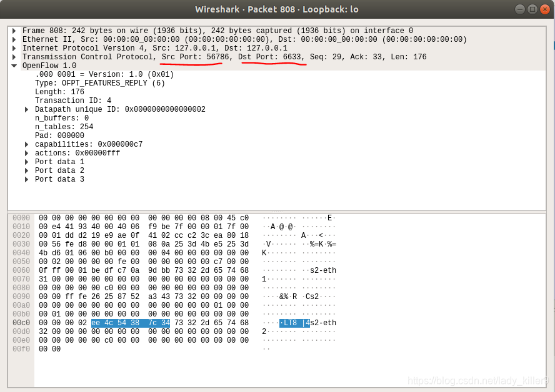This screenshot has width=555, height=392.
Task: Expand the Ethernet II row
Action: (14, 39)
